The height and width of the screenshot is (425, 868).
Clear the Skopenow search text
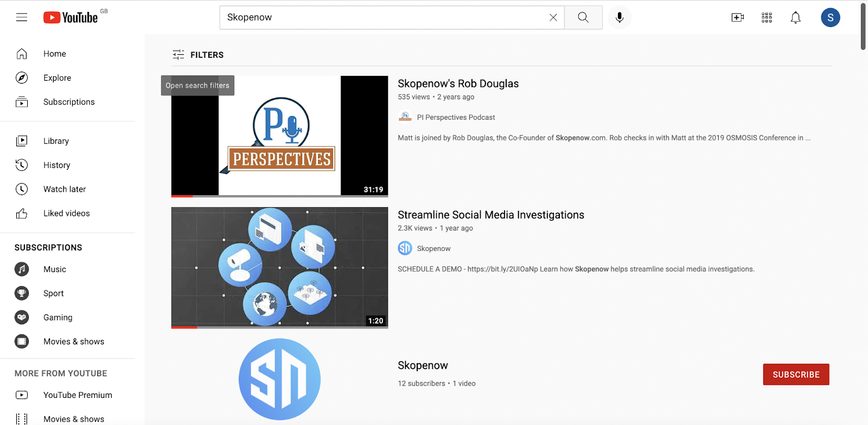coord(553,17)
